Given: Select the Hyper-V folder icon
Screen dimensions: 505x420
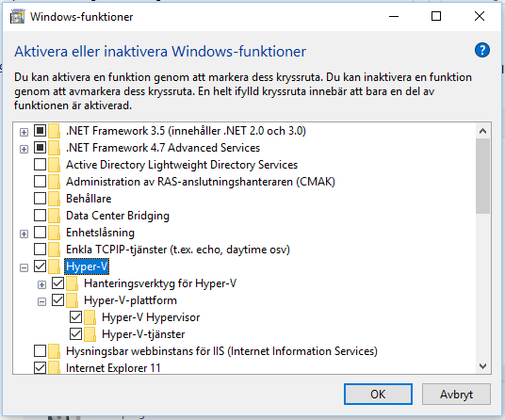Looking at the screenshot, I should pyautogui.click(x=54, y=267).
